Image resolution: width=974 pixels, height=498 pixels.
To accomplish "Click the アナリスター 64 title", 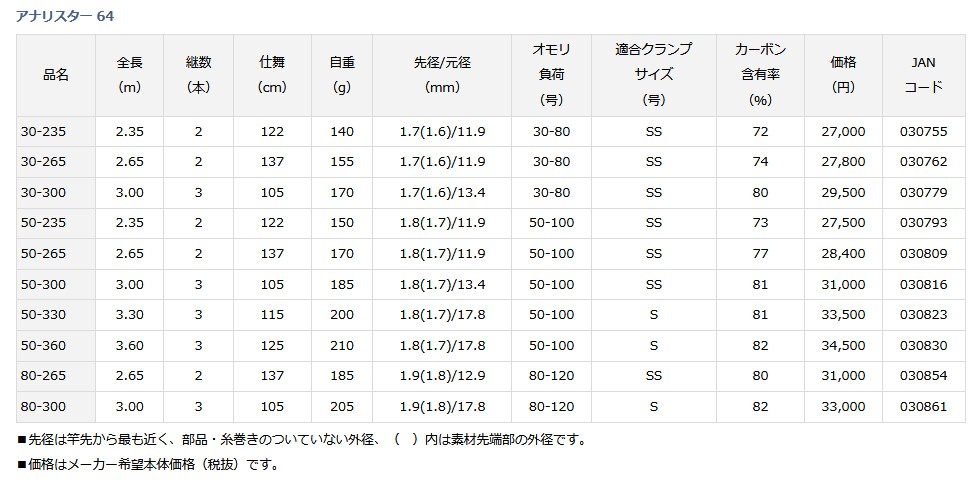I will coord(65,16).
